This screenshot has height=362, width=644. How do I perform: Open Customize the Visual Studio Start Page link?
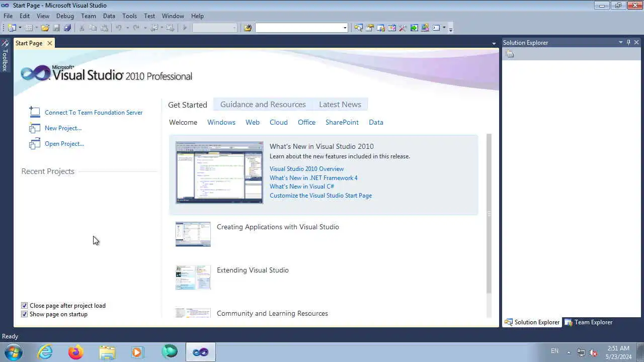(x=320, y=196)
